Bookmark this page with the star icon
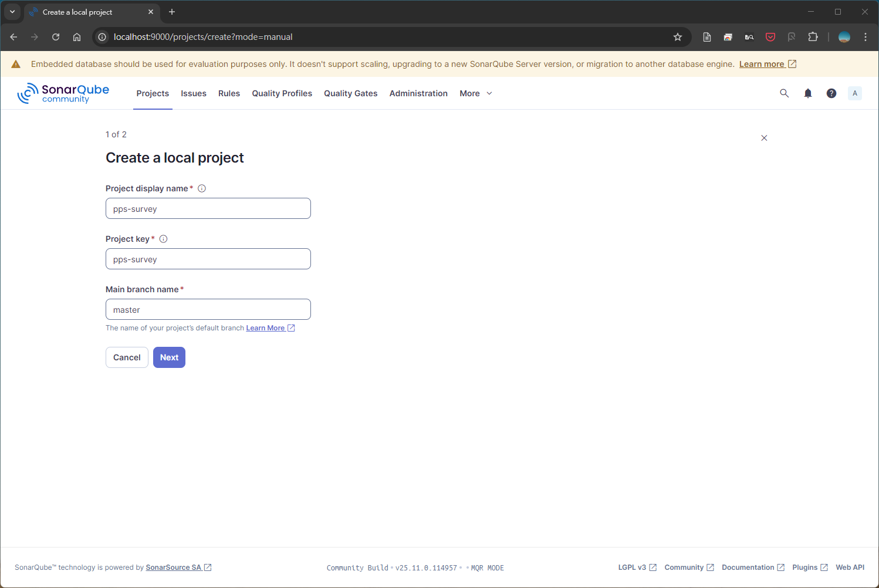 [x=678, y=37]
